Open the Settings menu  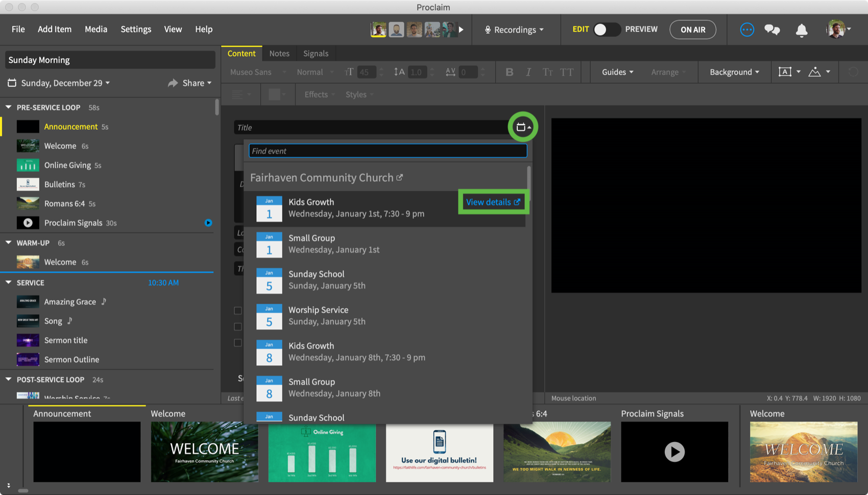coord(136,29)
